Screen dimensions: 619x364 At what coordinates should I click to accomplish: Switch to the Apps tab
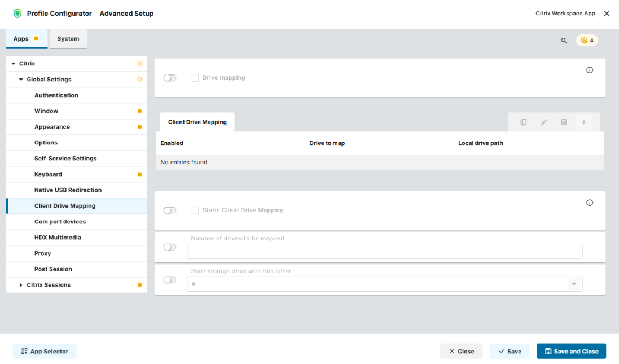pyautogui.click(x=27, y=39)
